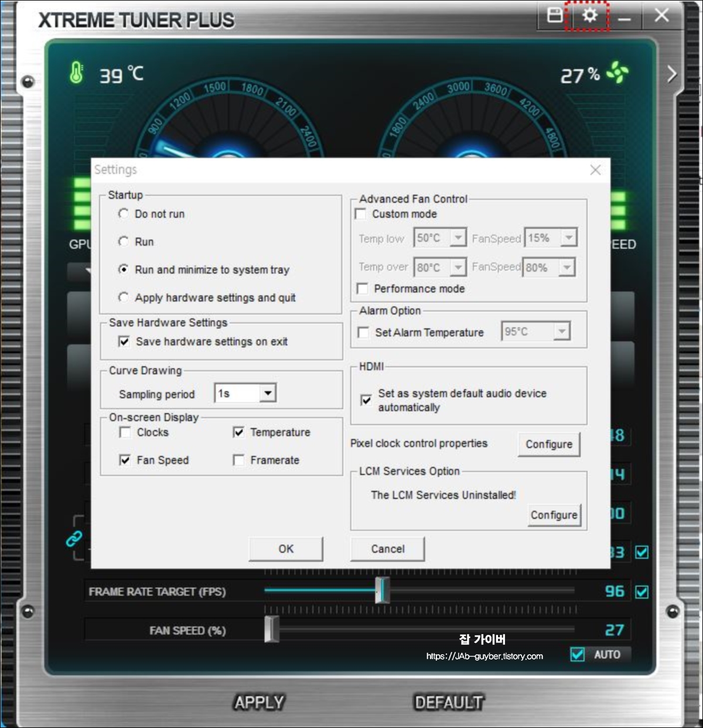This screenshot has width=703, height=728.
Task: Click the Frame Rate Target value 96
Action: pos(615,592)
